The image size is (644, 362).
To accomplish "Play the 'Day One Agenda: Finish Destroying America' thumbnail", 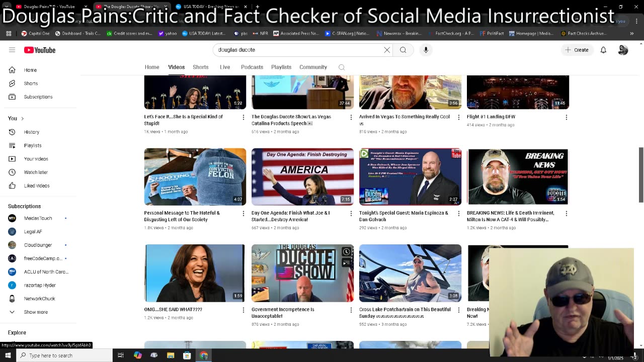I will point(302,177).
